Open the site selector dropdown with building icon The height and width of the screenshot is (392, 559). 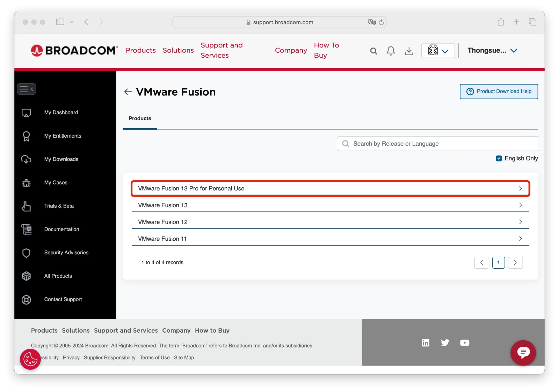coord(438,51)
